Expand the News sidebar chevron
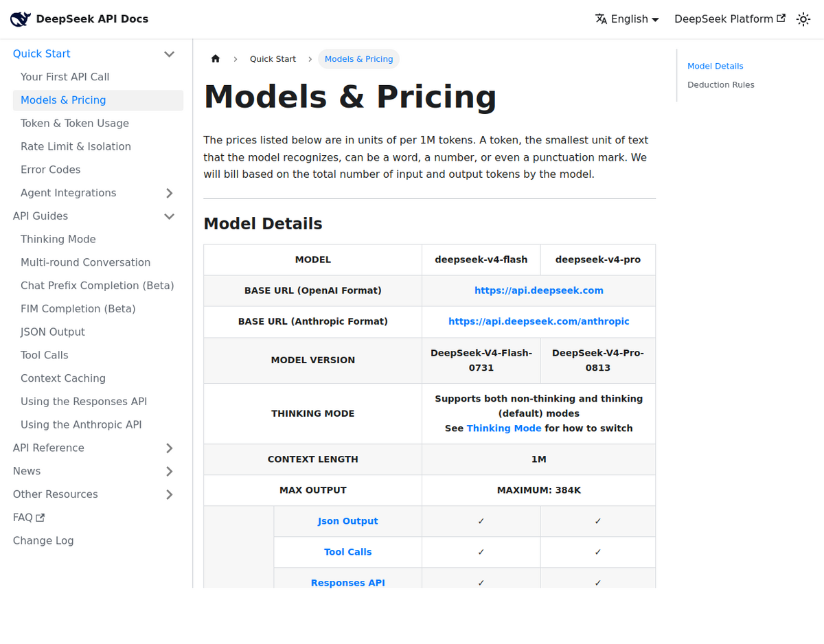 [169, 472]
